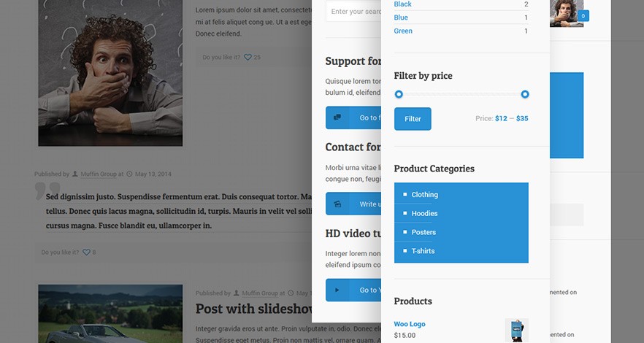Open the Woo Logo product link
The image size is (644, 343).
click(410, 324)
